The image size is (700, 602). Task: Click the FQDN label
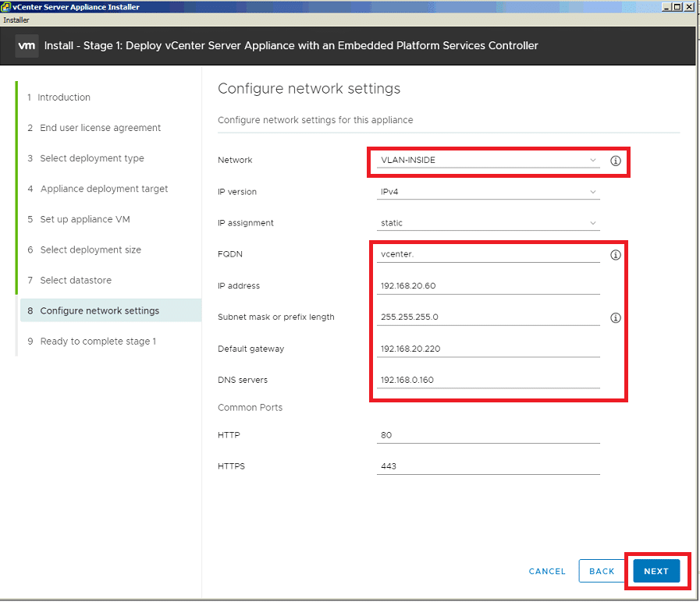point(230,254)
